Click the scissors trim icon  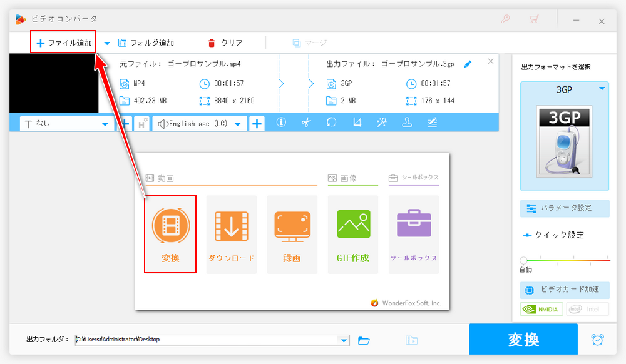(306, 123)
